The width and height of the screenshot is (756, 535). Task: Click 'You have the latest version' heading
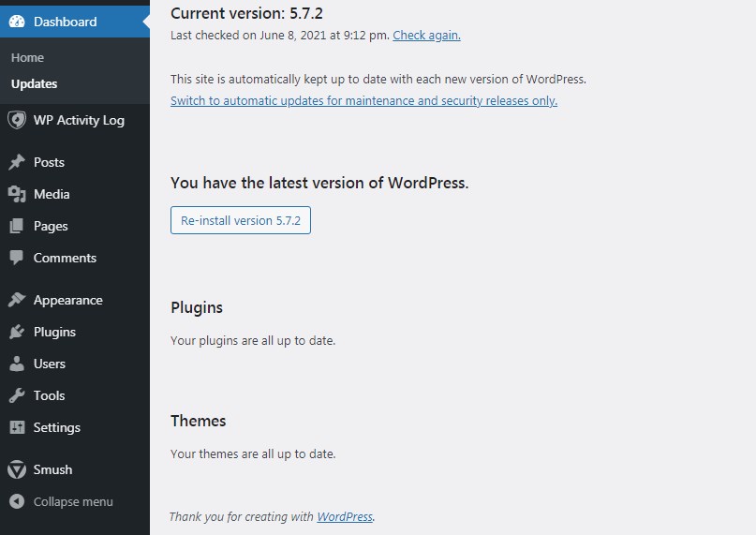(319, 183)
